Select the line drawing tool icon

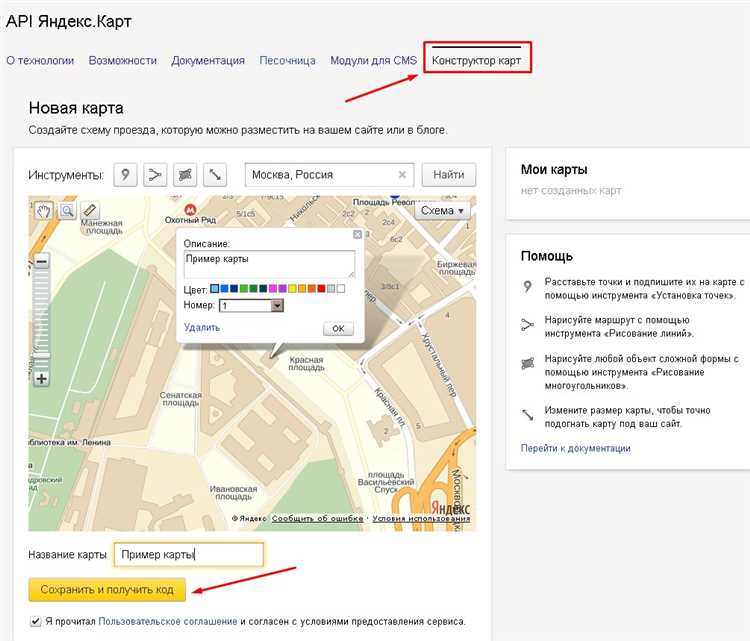155,175
